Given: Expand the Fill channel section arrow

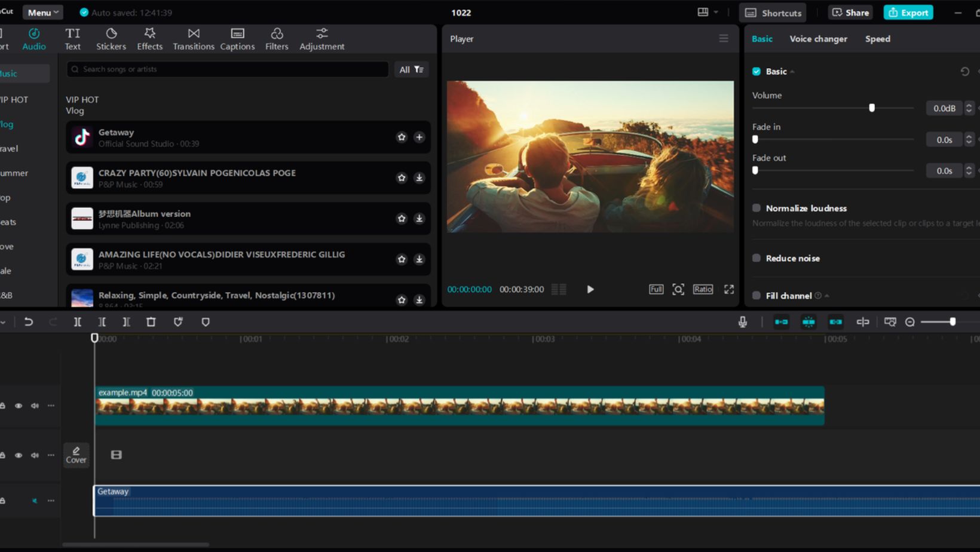Looking at the screenshot, I should pyautogui.click(x=827, y=296).
